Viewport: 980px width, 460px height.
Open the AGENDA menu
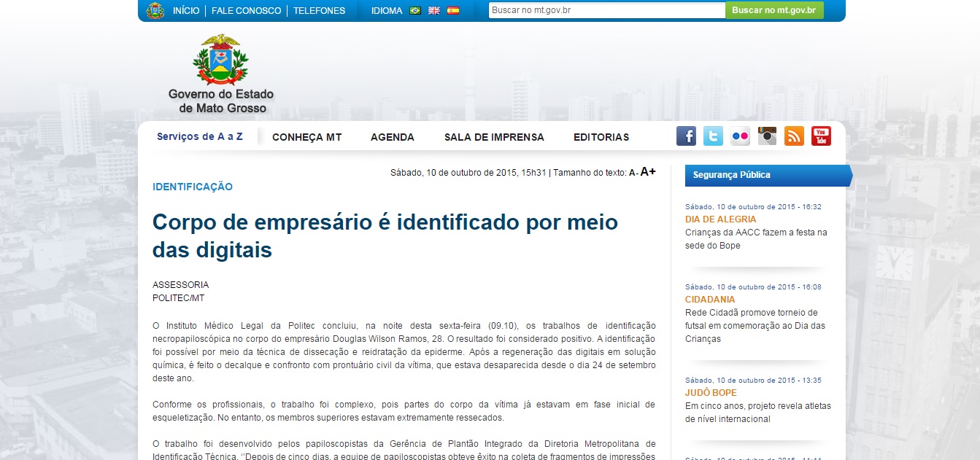[x=393, y=137]
